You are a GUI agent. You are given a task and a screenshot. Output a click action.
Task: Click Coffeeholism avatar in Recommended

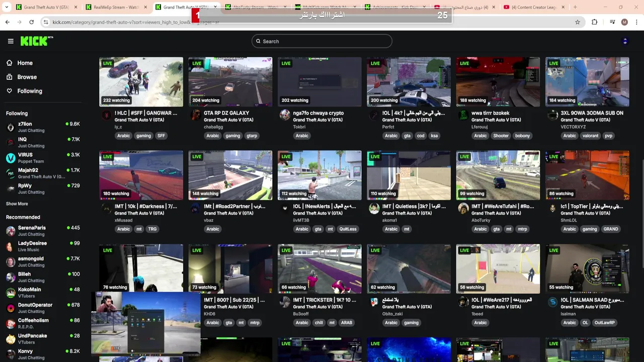(11, 323)
